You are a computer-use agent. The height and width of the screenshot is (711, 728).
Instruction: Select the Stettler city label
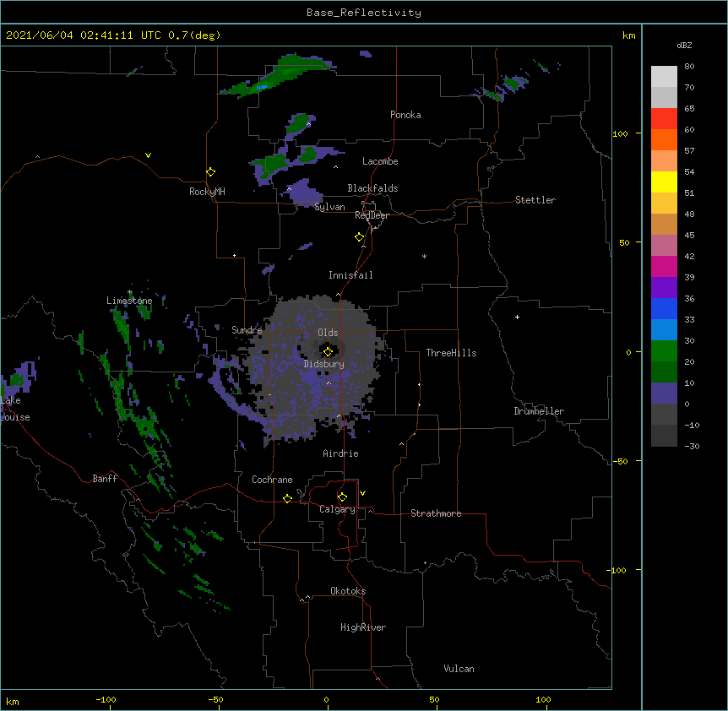(535, 200)
